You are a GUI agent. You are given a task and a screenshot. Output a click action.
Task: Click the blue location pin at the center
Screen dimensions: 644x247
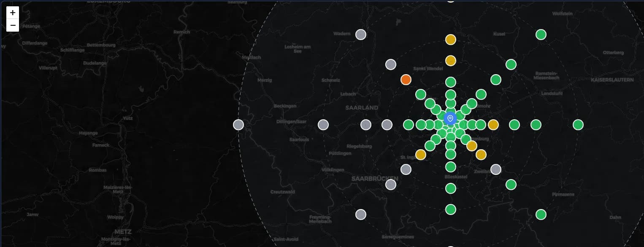coord(450,118)
